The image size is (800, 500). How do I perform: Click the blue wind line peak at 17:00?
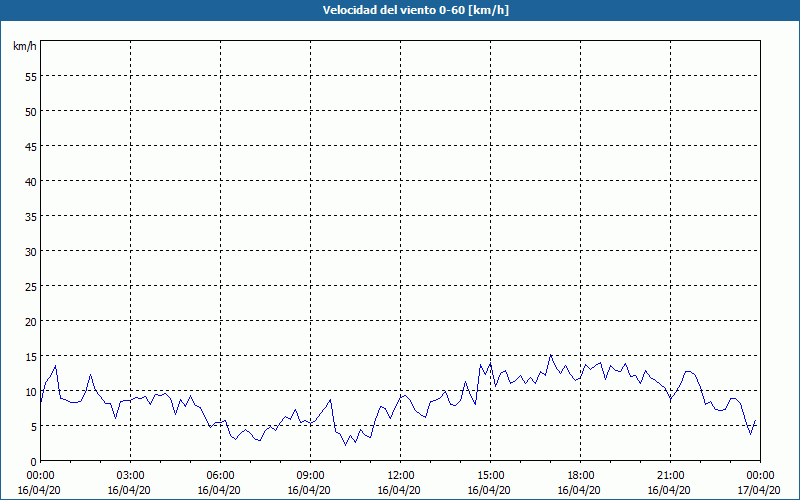pyautogui.click(x=551, y=356)
